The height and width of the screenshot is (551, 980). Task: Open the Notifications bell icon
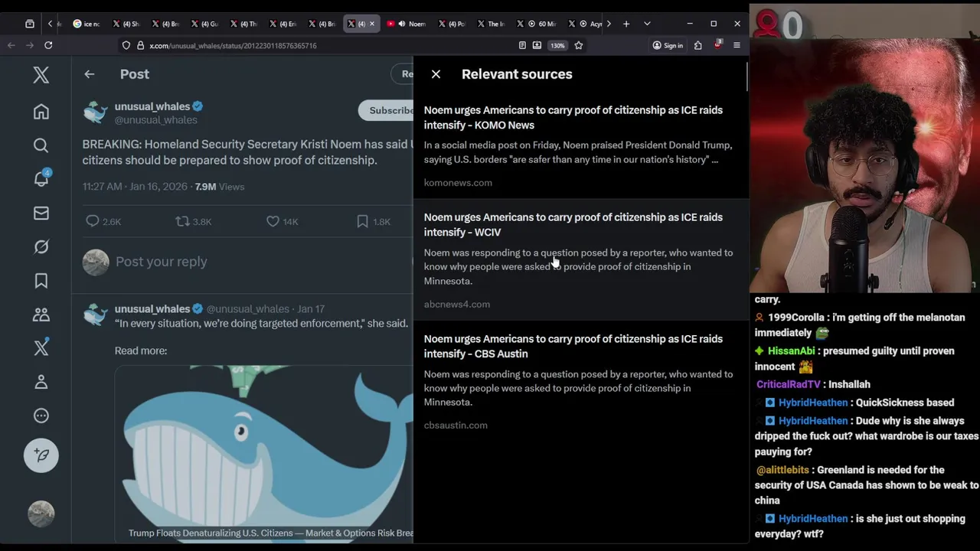[41, 178]
